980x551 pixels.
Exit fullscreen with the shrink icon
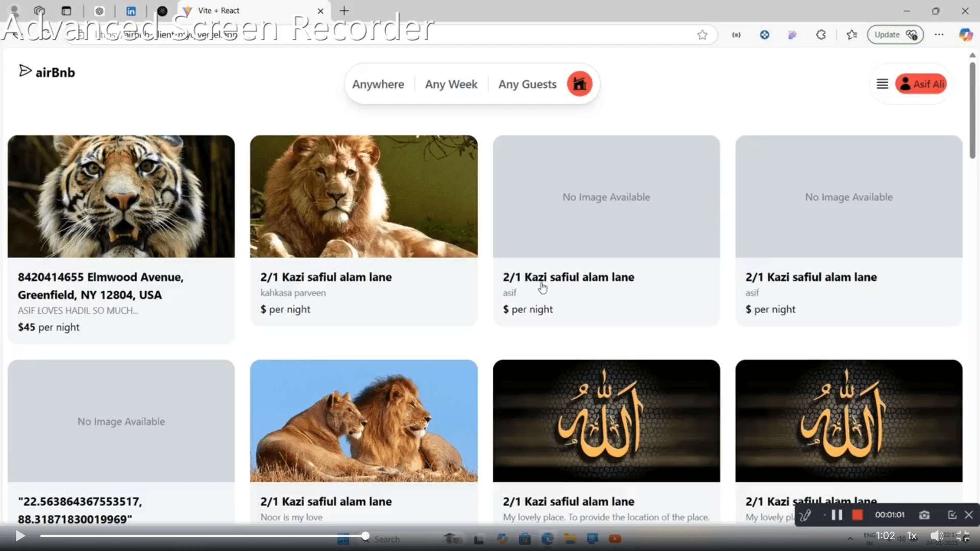pos(963,536)
